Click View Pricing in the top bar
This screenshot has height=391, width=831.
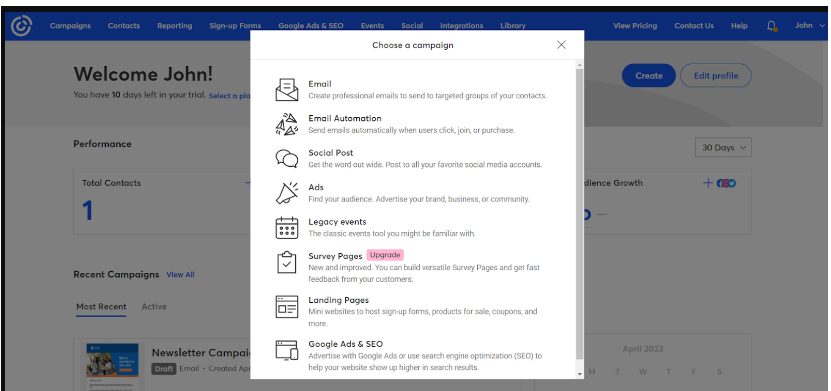635,25
